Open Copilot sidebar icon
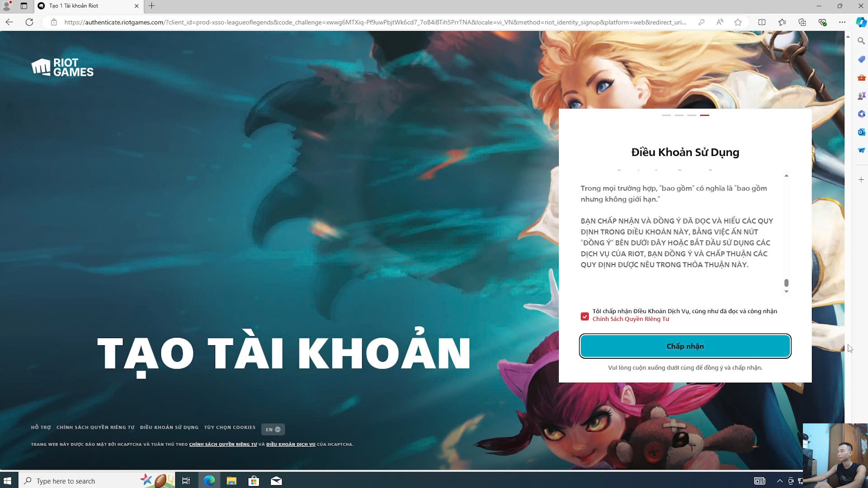 pyautogui.click(x=861, y=22)
